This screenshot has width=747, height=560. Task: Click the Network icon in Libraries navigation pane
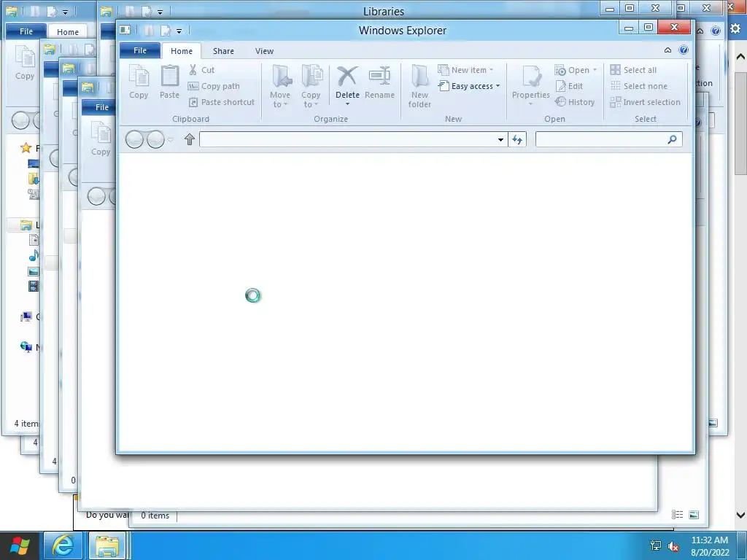(x=26, y=346)
